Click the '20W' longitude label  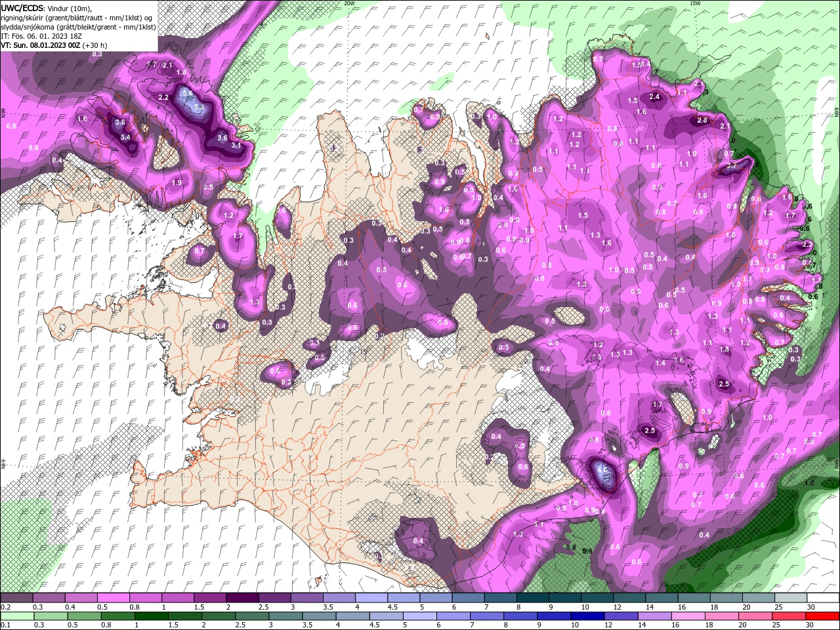click(x=350, y=3)
